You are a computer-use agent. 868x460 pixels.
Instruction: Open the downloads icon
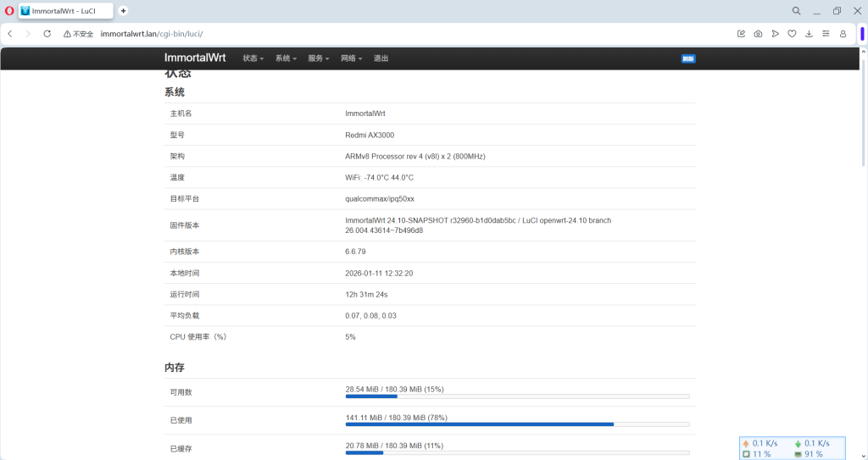pos(809,34)
